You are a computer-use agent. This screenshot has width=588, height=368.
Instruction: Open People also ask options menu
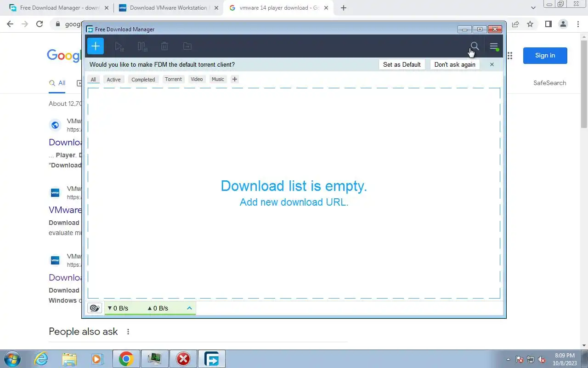click(128, 332)
